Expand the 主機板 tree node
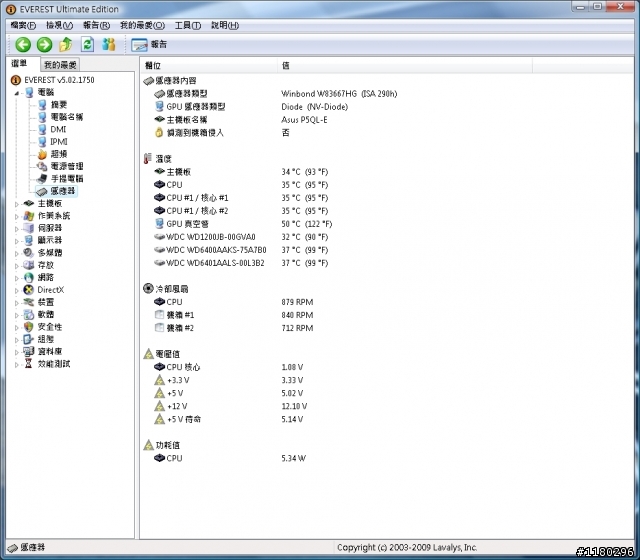The height and width of the screenshot is (560, 640). click(17, 204)
